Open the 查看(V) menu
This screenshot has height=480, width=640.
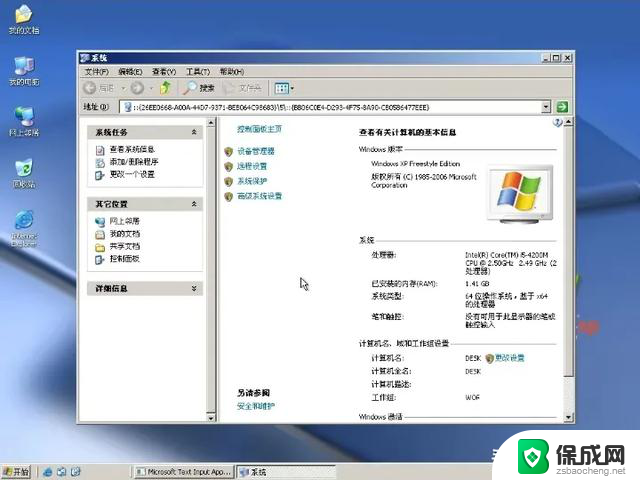click(x=164, y=72)
